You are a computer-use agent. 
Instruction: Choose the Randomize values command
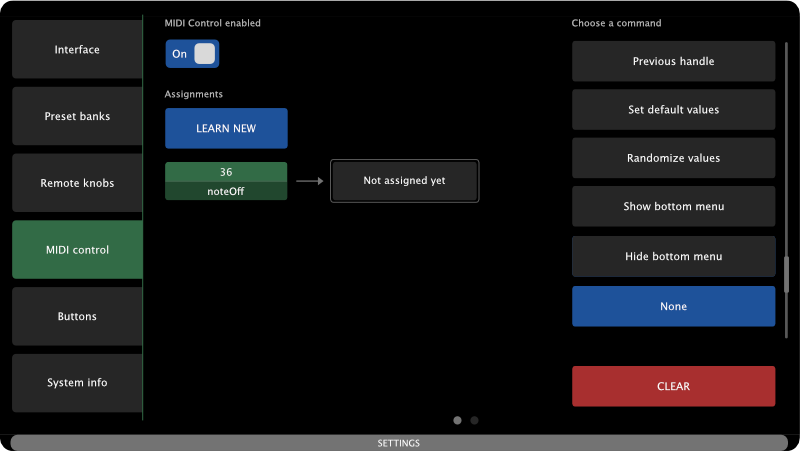[673, 158]
